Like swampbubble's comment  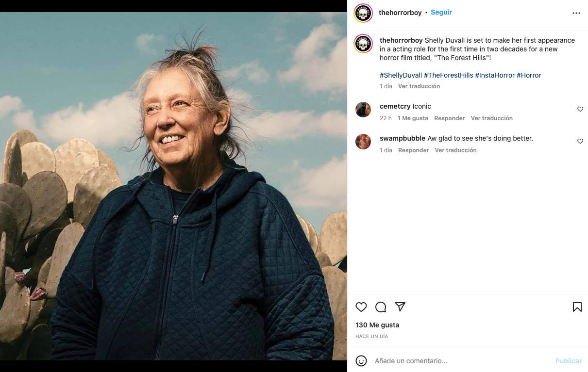[580, 141]
